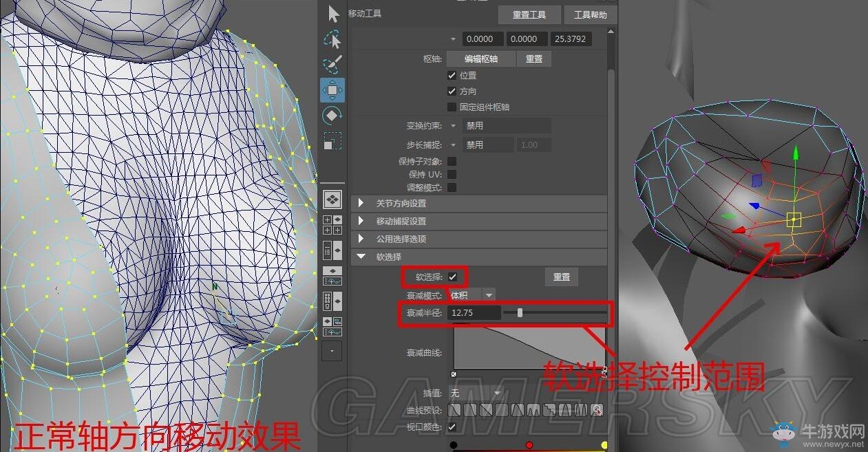Select the yellow gradient color marker
Image resolution: width=868 pixels, height=452 pixels.
(x=604, y=445)
